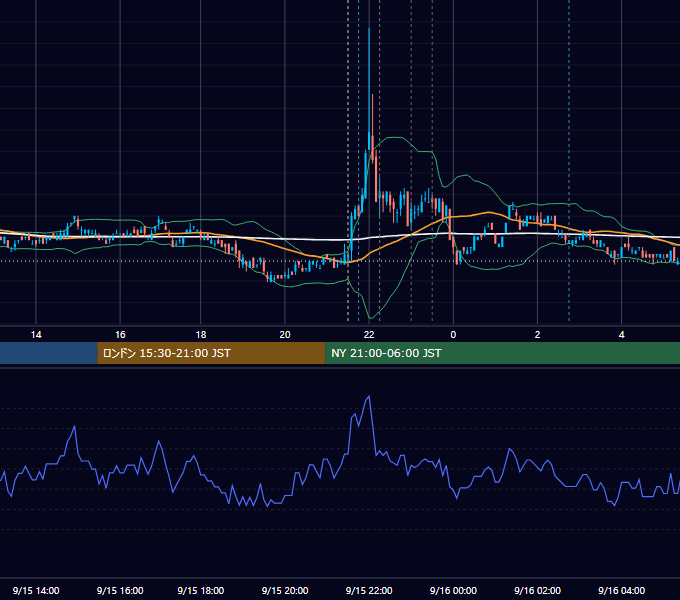680x600 pixels.
Task: Click the 9/15 20:00 date label
Action: (285, 590)
